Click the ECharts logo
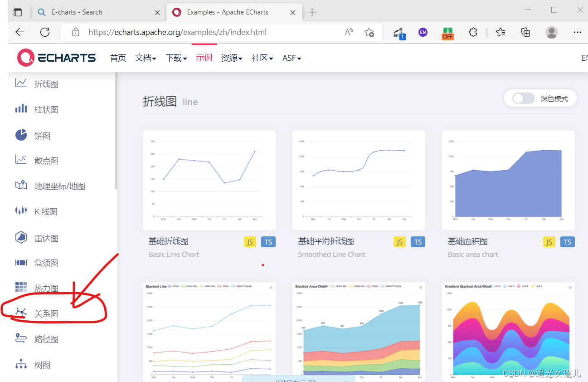 click(x=57, y=58)
